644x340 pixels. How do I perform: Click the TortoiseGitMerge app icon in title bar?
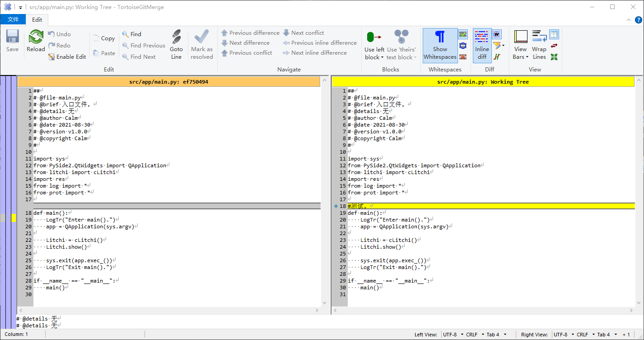click(x=8, y=7)
